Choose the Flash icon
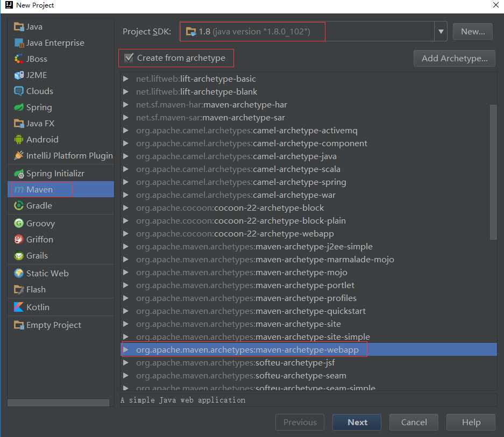The width and height of the screenshot is (504, 437). pyautogui.click(x=19, y=290)
